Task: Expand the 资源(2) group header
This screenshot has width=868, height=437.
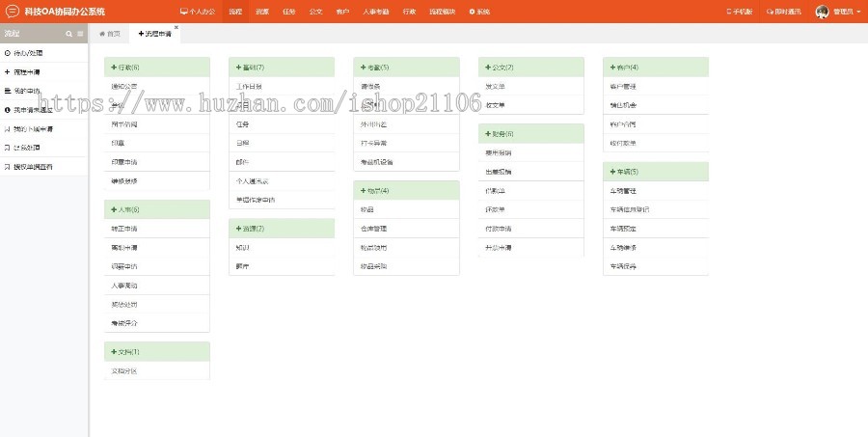Action: [x=282, y=229]
